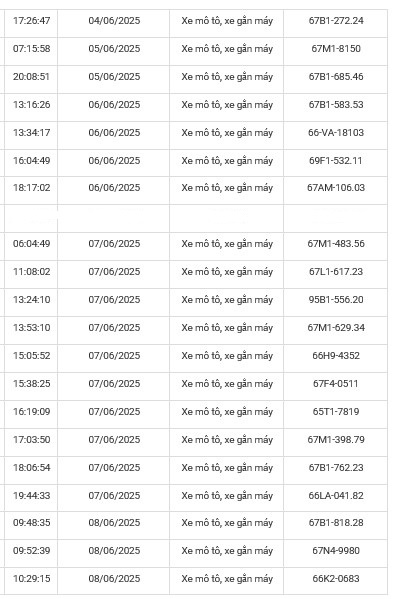Click plate 65T1-7819
This screenshot has width=393, height=599.
point(336,412)
